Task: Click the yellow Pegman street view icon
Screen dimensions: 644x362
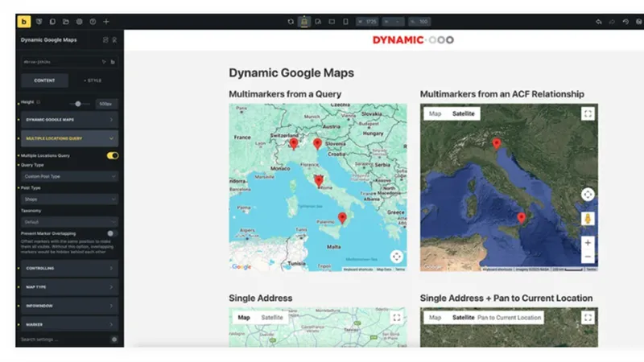Action: pos(588,219)
